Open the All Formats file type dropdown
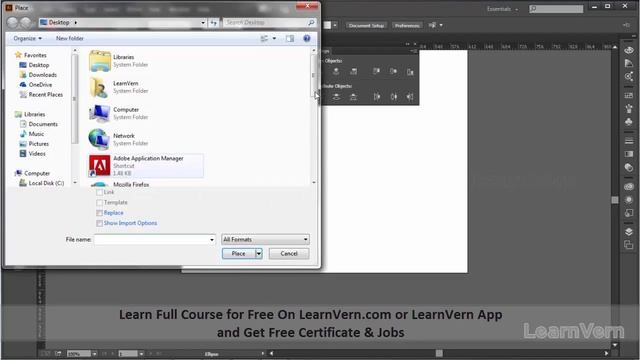This screenshot has height=360, width=640. point(265,240)
